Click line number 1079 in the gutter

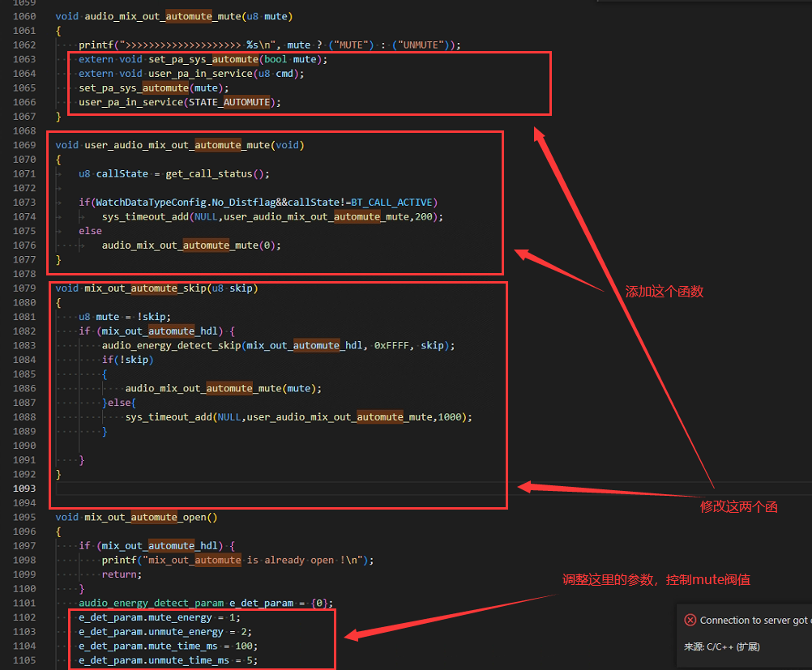(x=24, y=288)
